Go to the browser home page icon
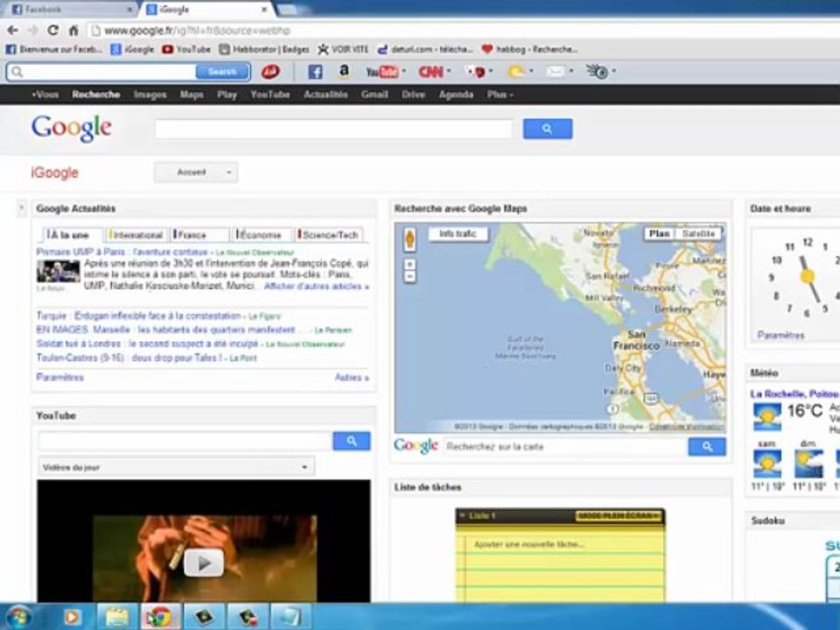Viewport: 840px width, 630px height. click(x=73, y=31)
